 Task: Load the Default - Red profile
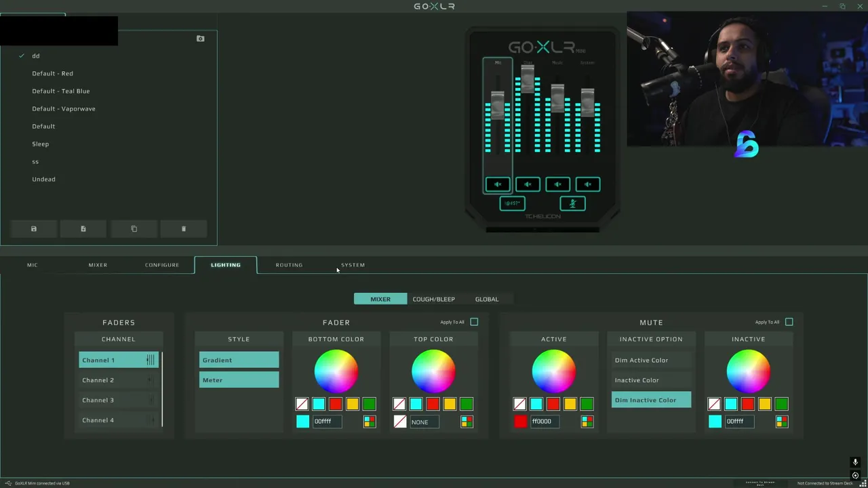pos(52,73)
